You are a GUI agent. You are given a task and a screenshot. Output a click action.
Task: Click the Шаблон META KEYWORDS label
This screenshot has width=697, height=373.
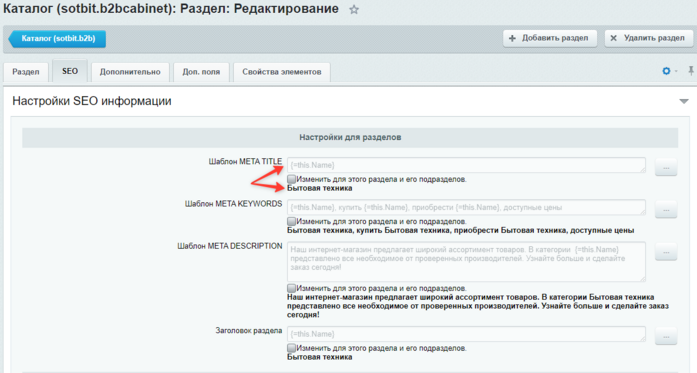[233, 204]
